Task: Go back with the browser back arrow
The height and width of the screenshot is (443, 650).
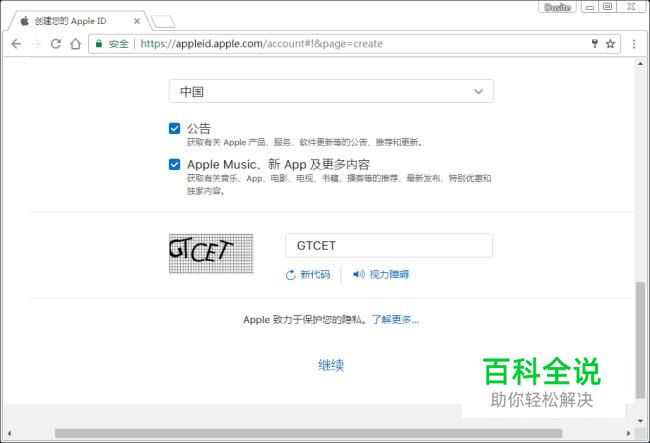Action: (x=16, y=44)
